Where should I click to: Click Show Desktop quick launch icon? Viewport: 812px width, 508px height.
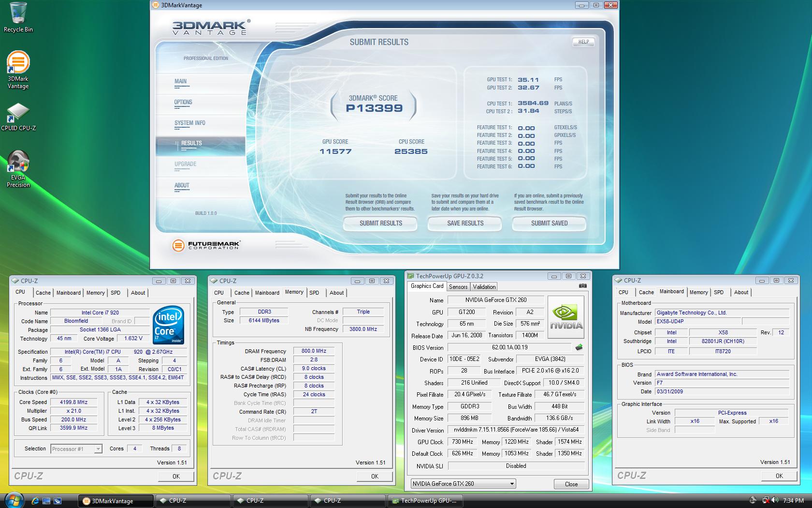tap(46, 501)
